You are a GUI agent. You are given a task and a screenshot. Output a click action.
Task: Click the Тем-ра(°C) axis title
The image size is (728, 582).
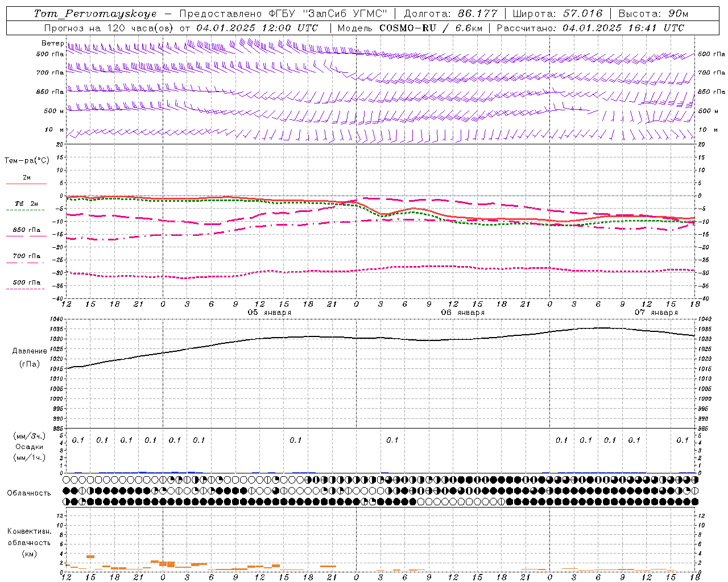[27, 161]
